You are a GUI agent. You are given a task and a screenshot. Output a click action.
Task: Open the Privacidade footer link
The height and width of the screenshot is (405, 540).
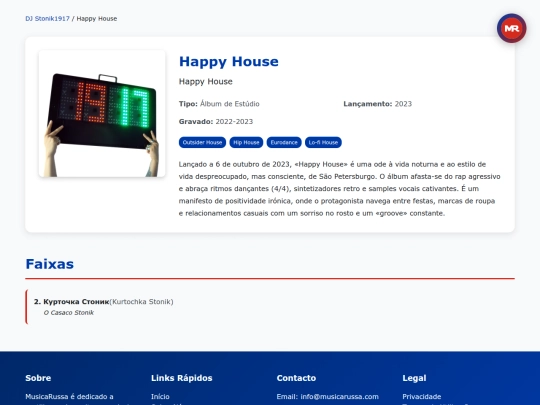tap(422, 396)
